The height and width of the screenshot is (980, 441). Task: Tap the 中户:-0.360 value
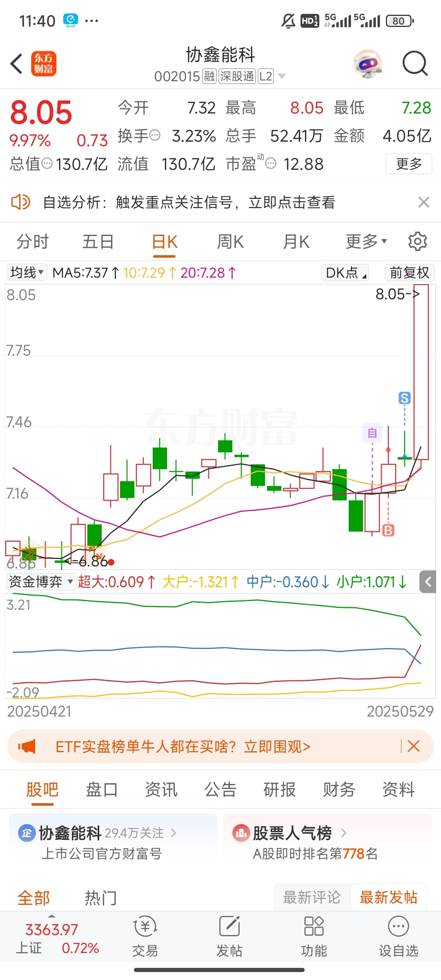(x=288, y=581)
